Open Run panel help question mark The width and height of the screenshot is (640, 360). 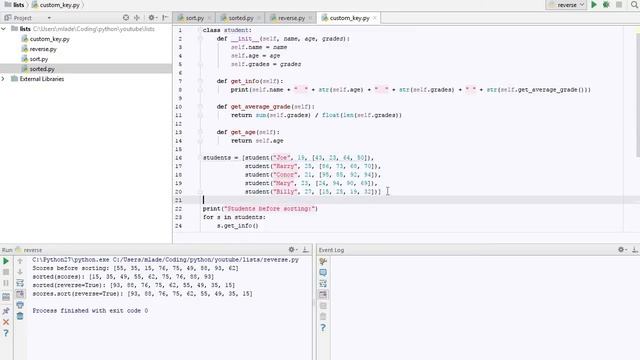6,333
